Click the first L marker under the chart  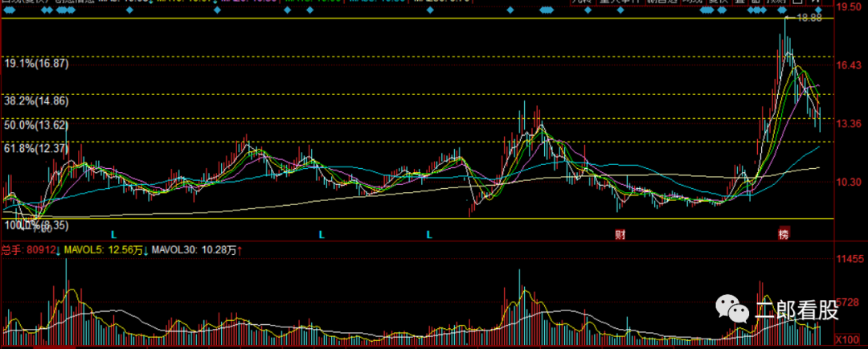tap(113, 234)
